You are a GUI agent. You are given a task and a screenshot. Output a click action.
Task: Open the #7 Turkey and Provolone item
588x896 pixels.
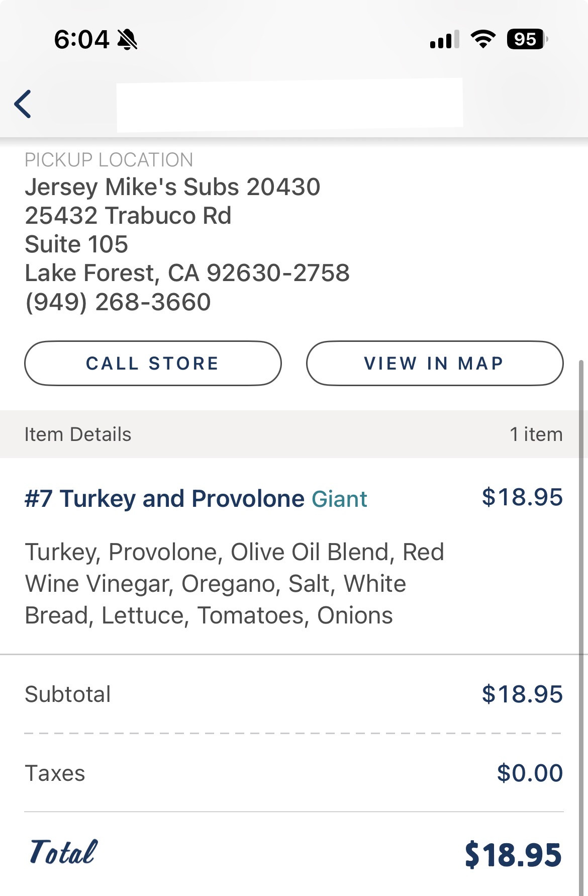tap(164, 499)
